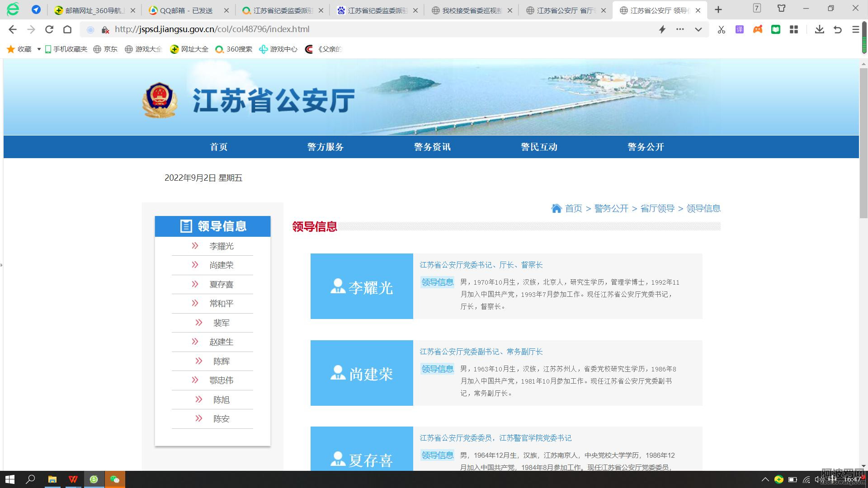Open the browser home page icon
Image resolution: width=868 pixels, height=488 pixels.
coord(67,29)
